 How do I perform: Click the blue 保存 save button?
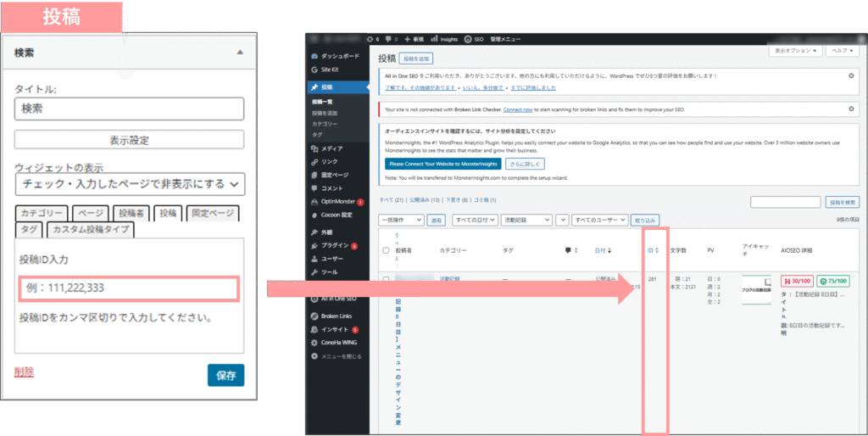click(x=225, y=374)
